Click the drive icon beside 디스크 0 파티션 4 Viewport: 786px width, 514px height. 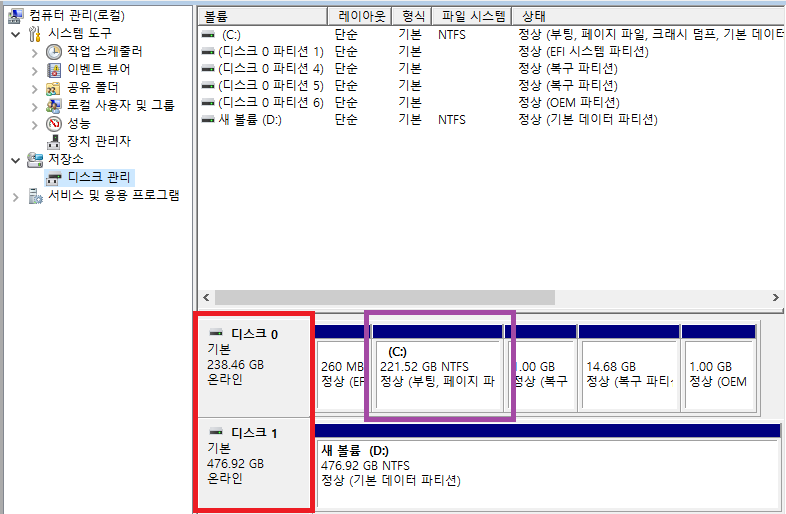(208, 69)
